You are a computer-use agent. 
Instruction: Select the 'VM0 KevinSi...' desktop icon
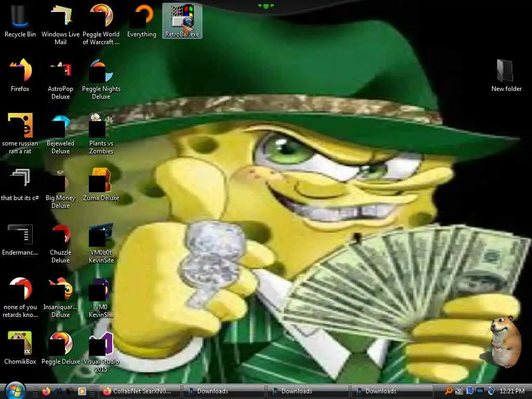[x=101, y=298]
